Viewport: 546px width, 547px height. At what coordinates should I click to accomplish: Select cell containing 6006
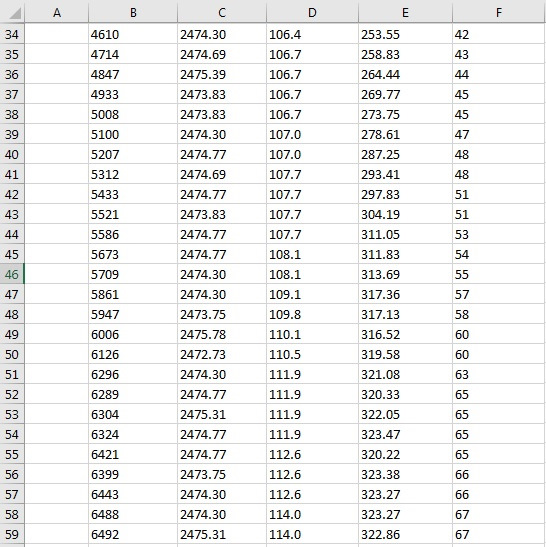pyautogui.click(x=133, y=334)
